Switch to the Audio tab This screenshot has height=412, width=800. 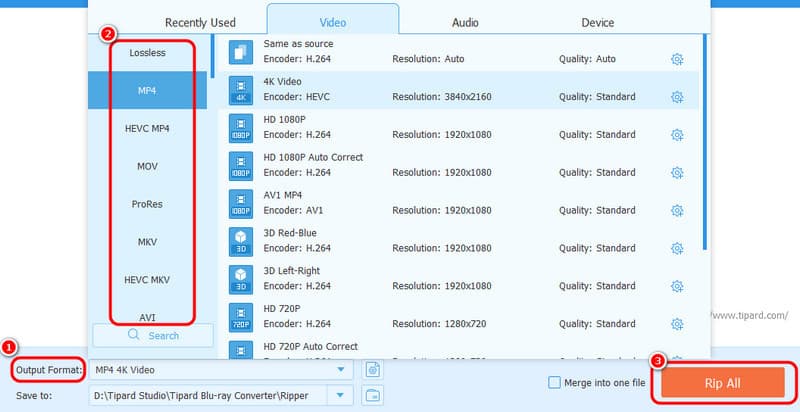click(465, 23)
